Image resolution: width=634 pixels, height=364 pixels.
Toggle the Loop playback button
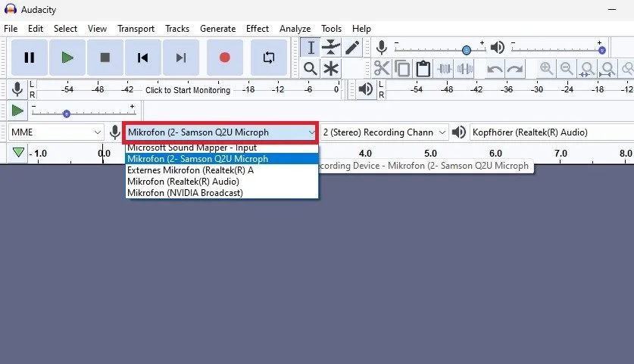268,58
